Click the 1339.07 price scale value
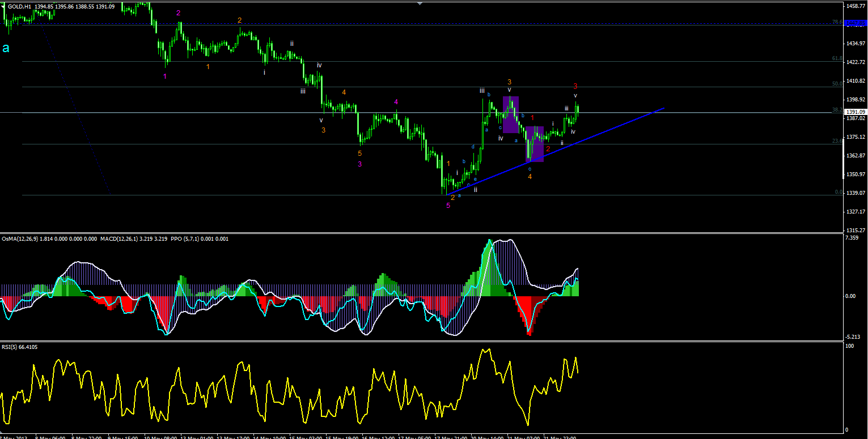 (x=856, y=193)
